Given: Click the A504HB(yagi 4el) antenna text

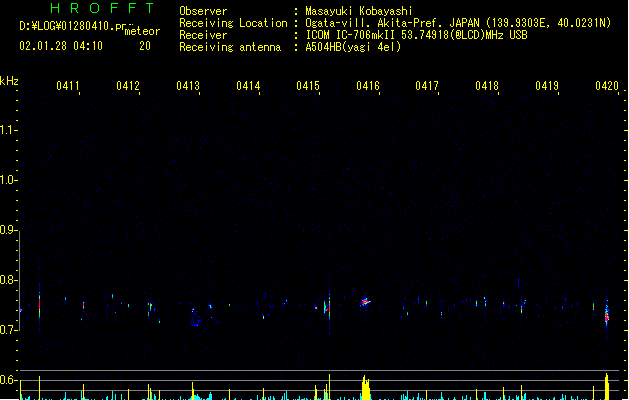Looking at the screenshot, I should coord(353,47).
